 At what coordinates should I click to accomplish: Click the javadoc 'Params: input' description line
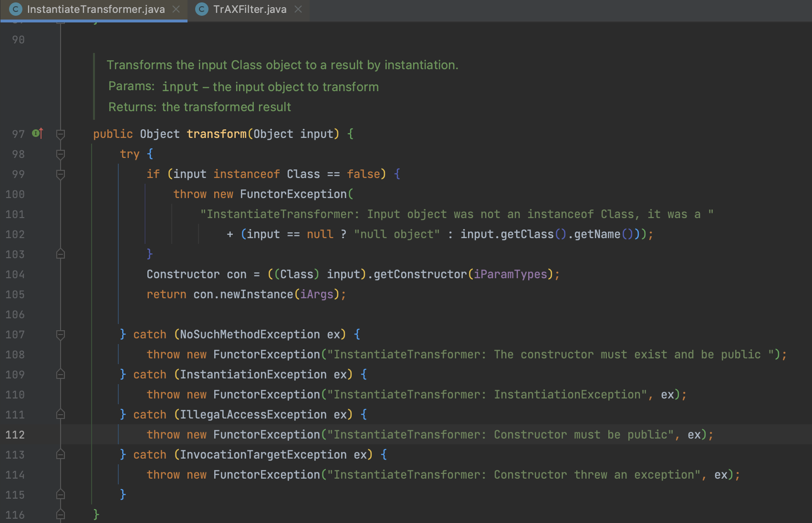tap(243, 87)
